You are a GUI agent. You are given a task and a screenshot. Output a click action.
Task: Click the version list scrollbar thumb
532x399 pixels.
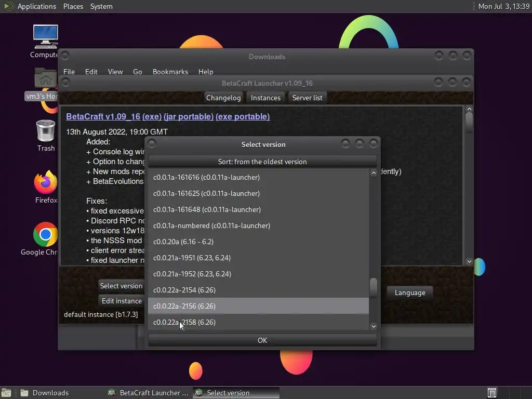click(374, 288)
